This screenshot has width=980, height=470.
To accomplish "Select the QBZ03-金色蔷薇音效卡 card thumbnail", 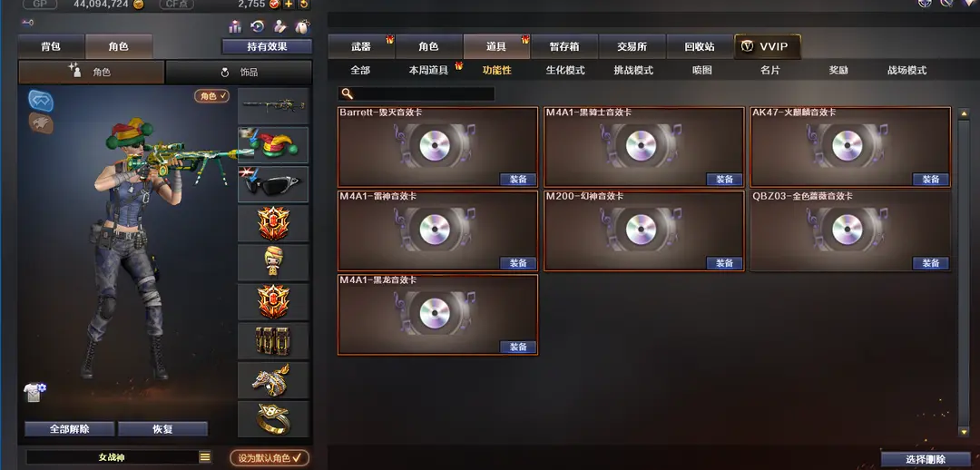I will tap(850, 230).
